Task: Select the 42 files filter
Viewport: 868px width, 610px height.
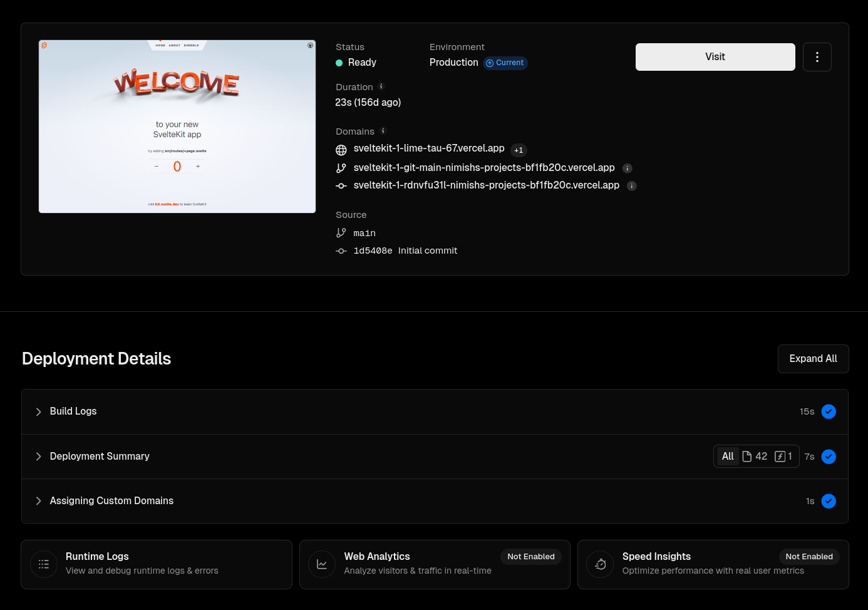Action: (755, 457)
